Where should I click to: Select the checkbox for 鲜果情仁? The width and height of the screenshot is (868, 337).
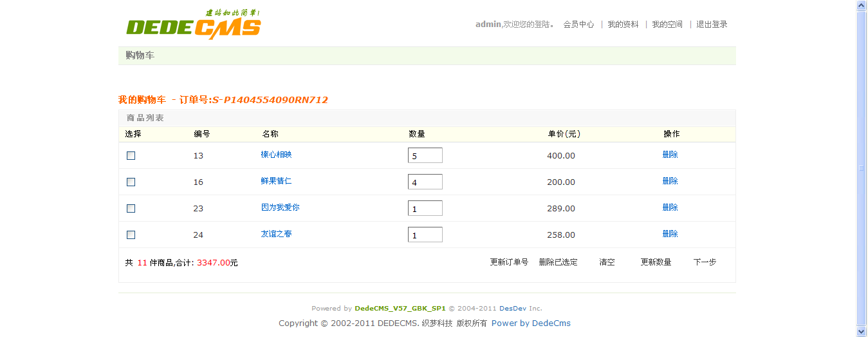pos(131,182)
